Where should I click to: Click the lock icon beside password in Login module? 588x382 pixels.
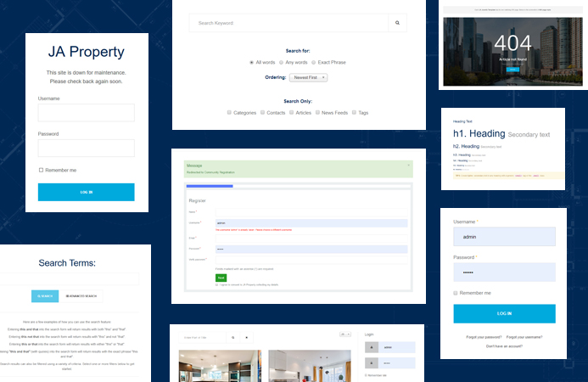point(372,362)
